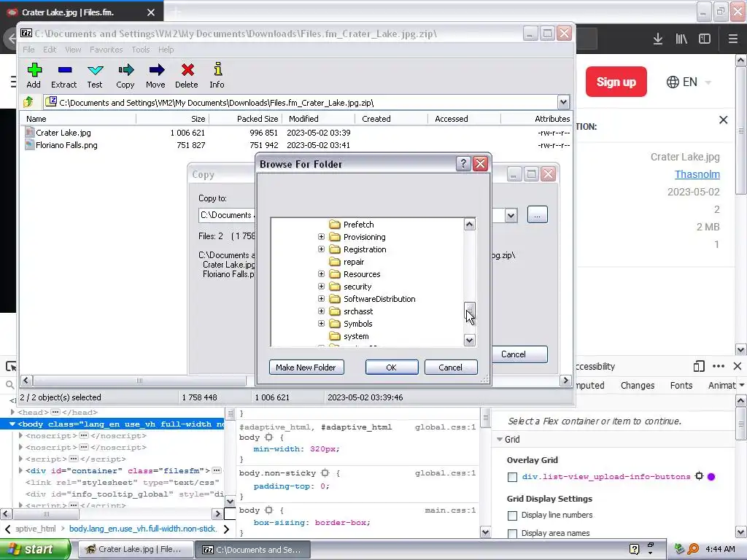Expand the head element in inspector
The width and height of the screenshot is (747, 560).
coord(12,412)
